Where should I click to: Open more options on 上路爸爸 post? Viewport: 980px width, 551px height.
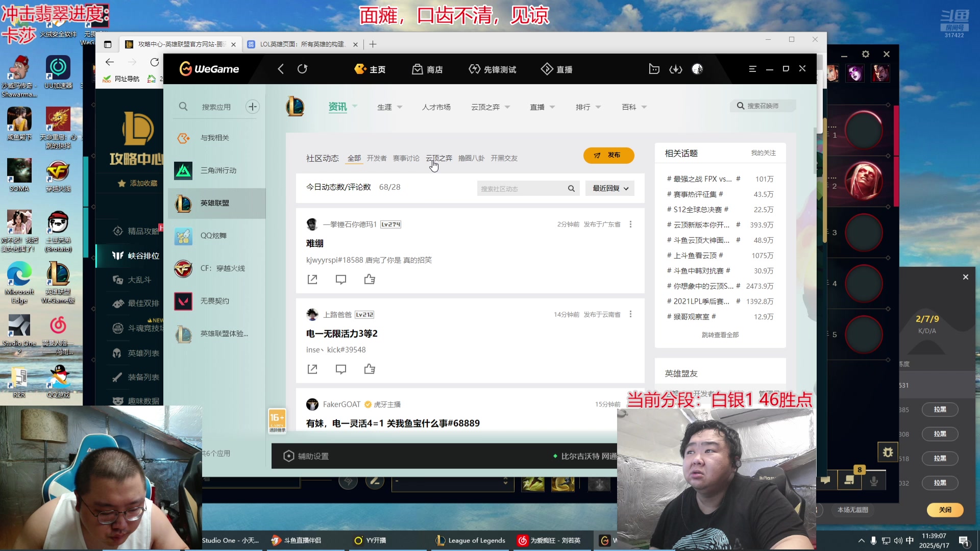tap(631, 314)
